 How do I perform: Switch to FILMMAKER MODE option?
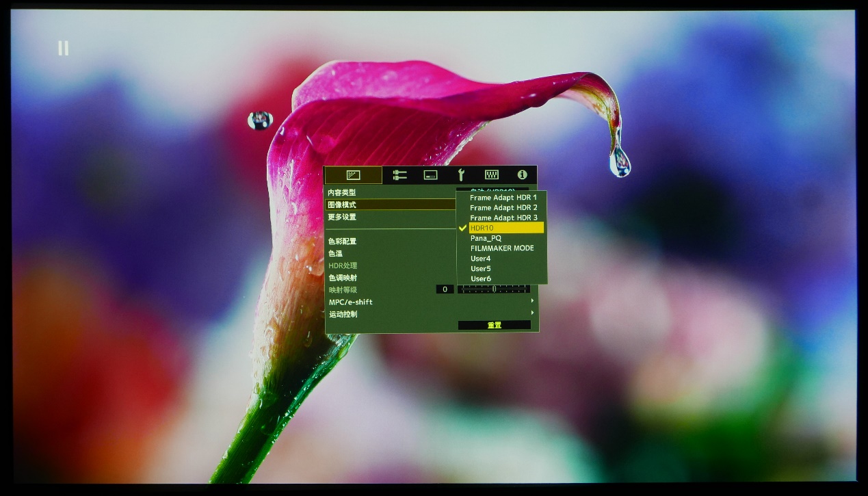502,248
